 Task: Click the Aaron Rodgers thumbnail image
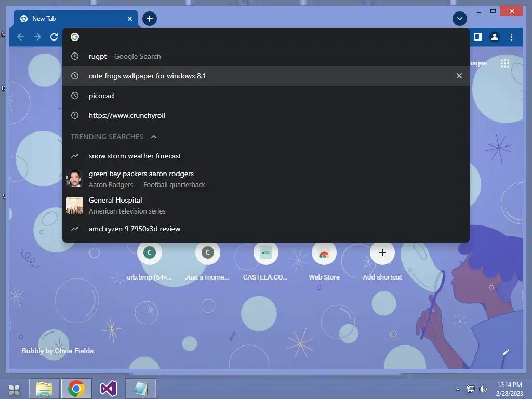point(75,179)
